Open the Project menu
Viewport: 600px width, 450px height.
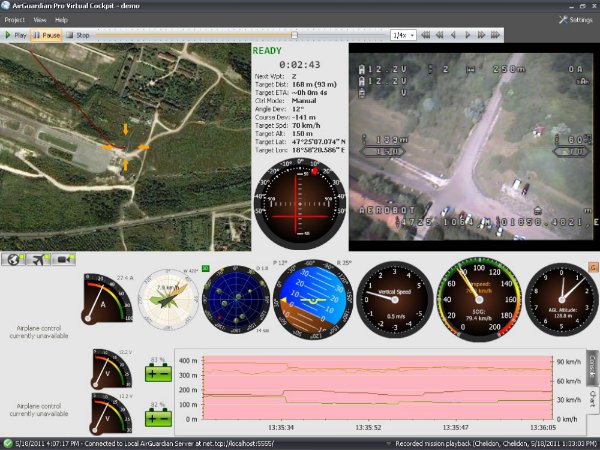point(15,19)
